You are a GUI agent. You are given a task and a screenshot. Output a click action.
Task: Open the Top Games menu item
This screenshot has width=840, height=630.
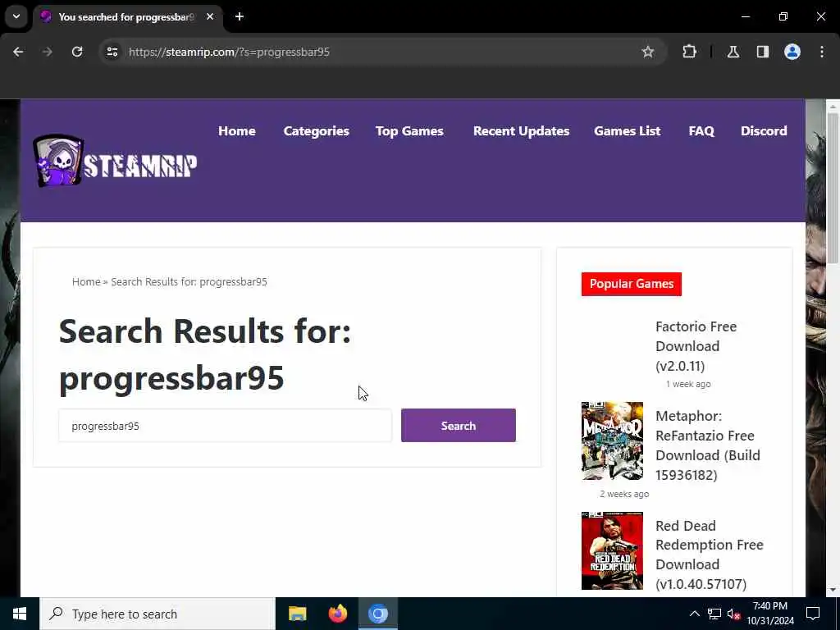[409, 131]
